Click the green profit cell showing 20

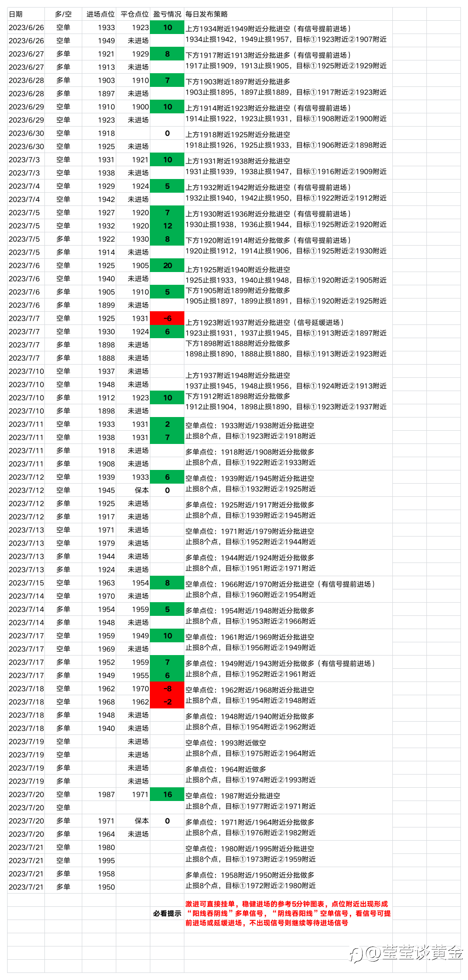point(167,265)
